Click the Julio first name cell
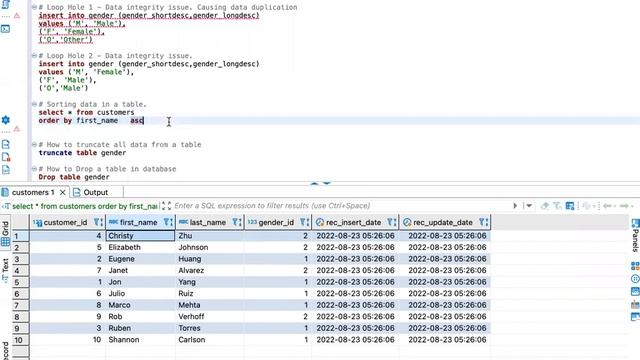Screen dimensions: 640x360 pos(140,293)
